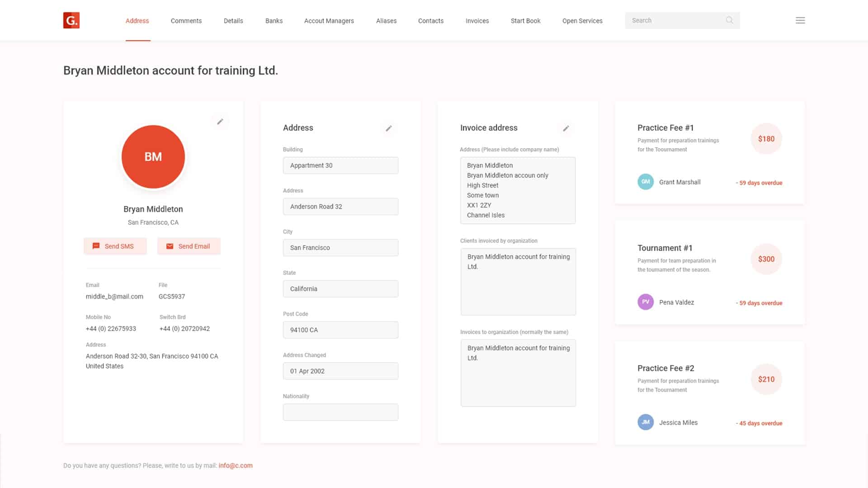Open the Comments tab
The image size is (868, 488).
pyautogui.click(x=186, y=21)
